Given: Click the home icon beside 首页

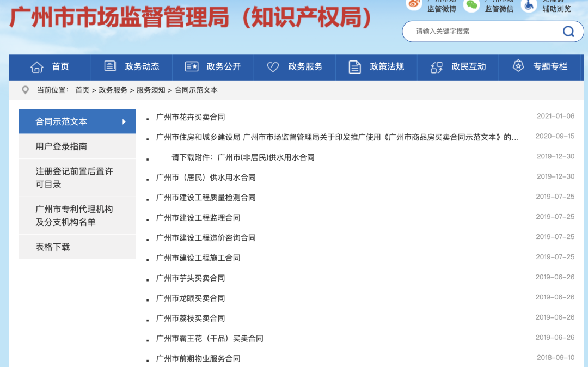Looking at the screenshot, I should pos(37,67).
